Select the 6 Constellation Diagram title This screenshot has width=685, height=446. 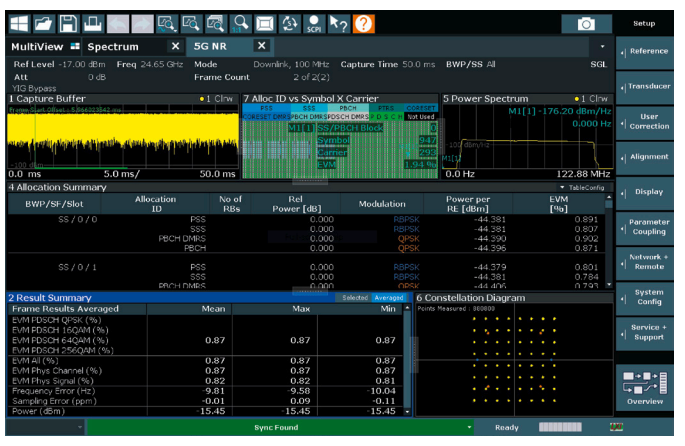(471, 298)
